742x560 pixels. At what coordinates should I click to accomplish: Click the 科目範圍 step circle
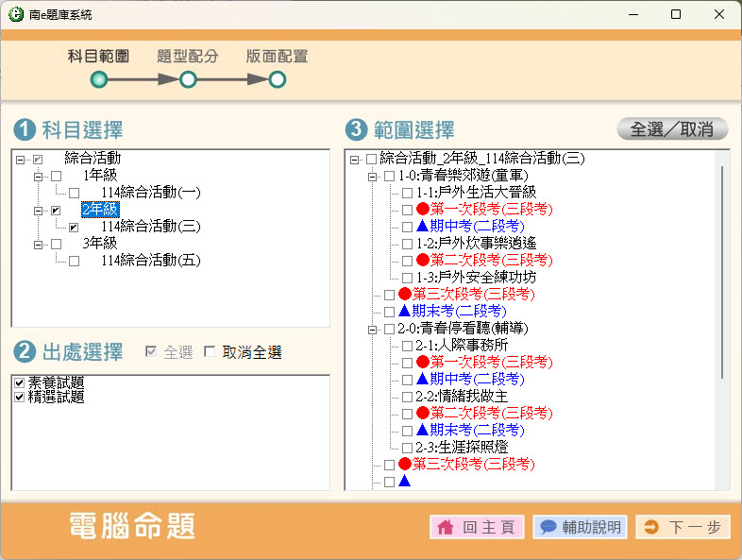click(x=99, y=80)
